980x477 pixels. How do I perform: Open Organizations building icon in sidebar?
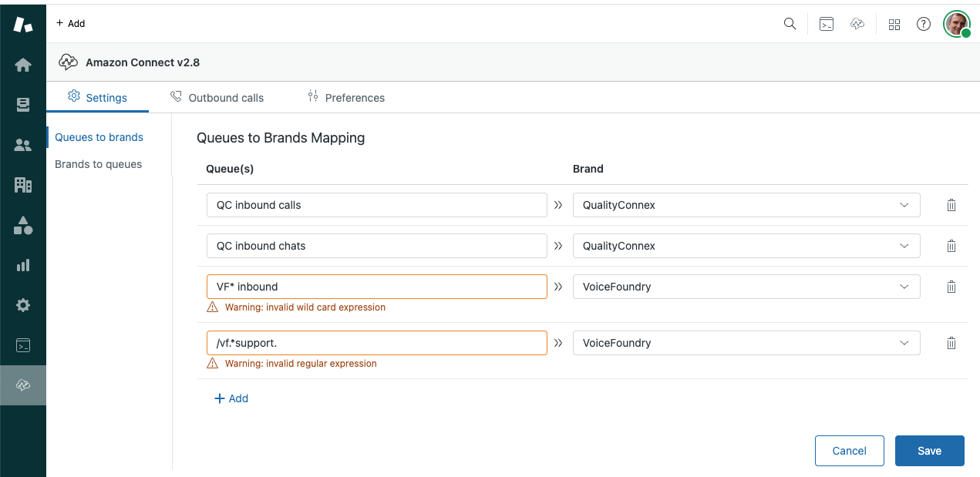tap(23, 185)
